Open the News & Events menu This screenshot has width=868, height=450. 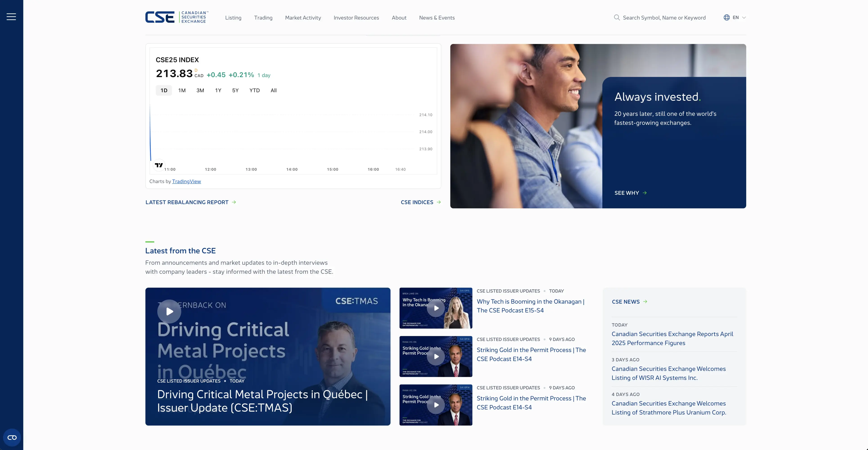pos(437,18)
